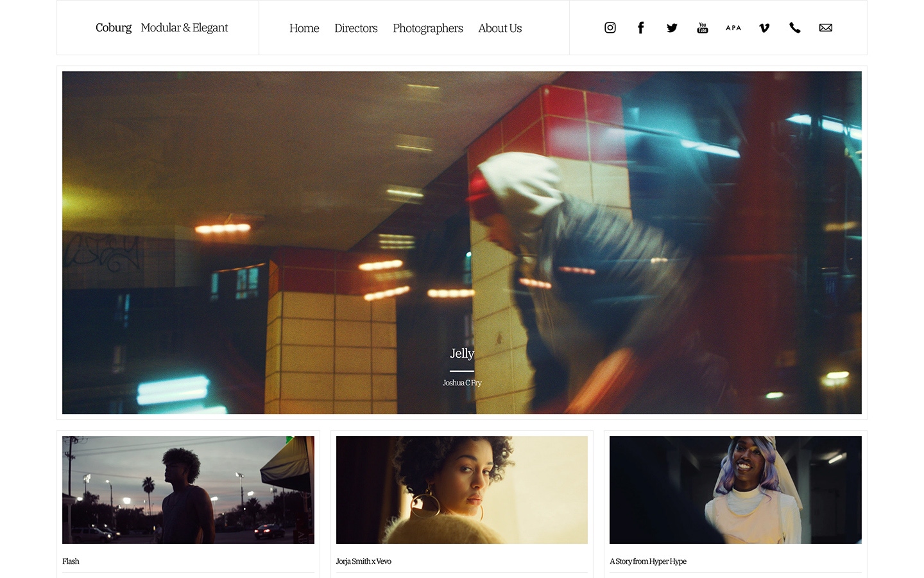Open the Twitter icon
Viewport: 924px width, 578px height.
pos(671,28)
